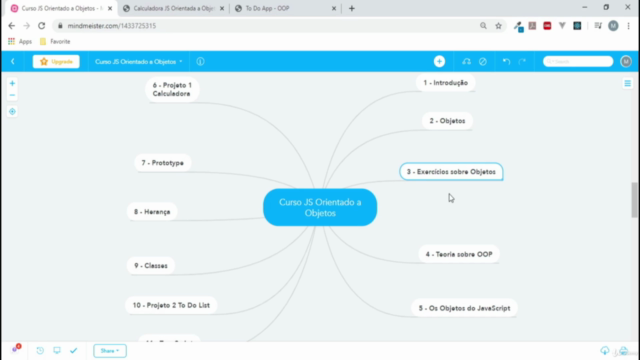The height and width of the screenshot is (360, 640).
Task: Open the right sidebar panel menu
Action: [627, 83]
